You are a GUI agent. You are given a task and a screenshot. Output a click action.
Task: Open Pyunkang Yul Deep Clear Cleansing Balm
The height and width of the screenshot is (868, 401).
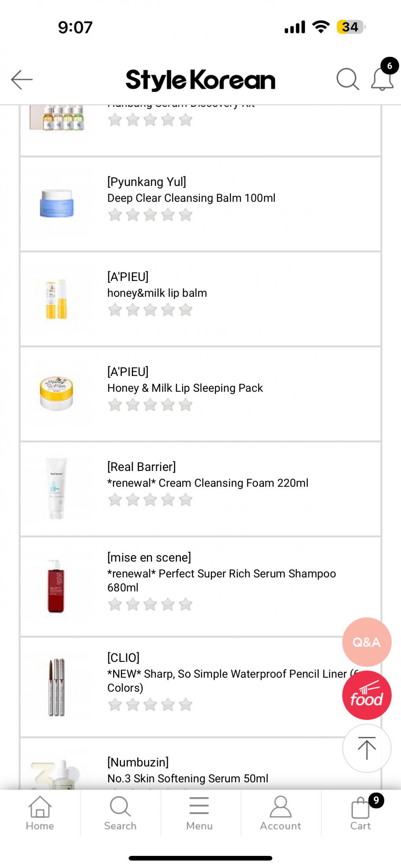click(x=191, y=198)
